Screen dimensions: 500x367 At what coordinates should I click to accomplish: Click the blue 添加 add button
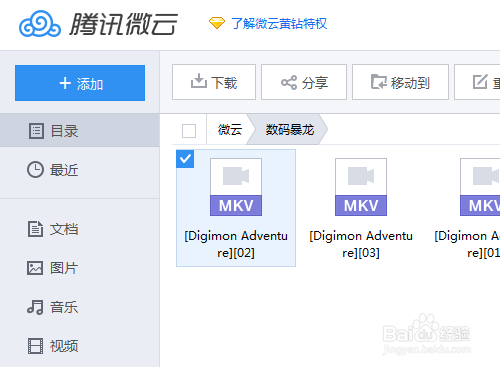80,83
